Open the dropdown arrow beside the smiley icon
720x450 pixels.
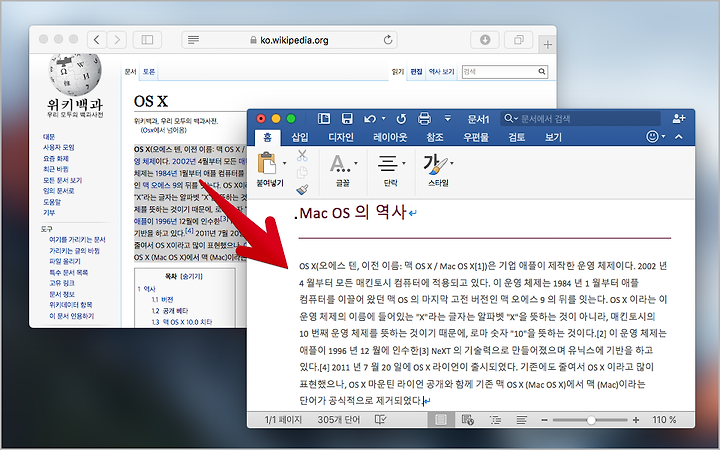(663, 137)
